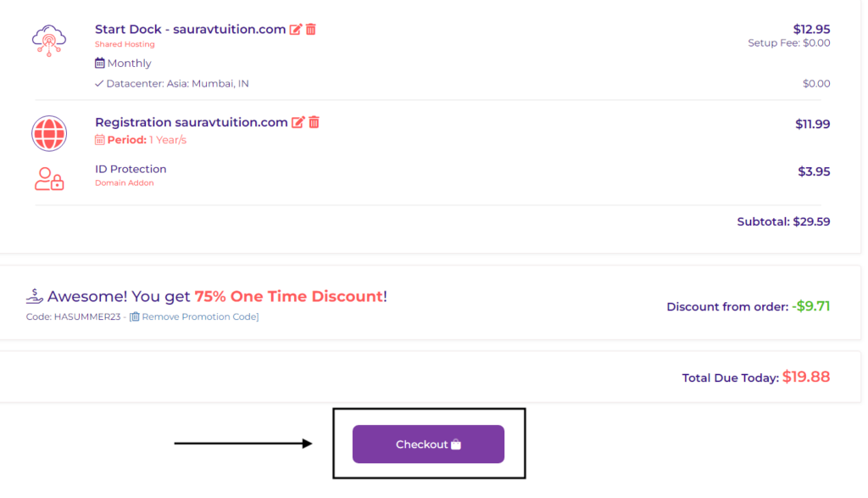
Task: Select the Monthly billing cycle label
Action: tap(129, 63)
